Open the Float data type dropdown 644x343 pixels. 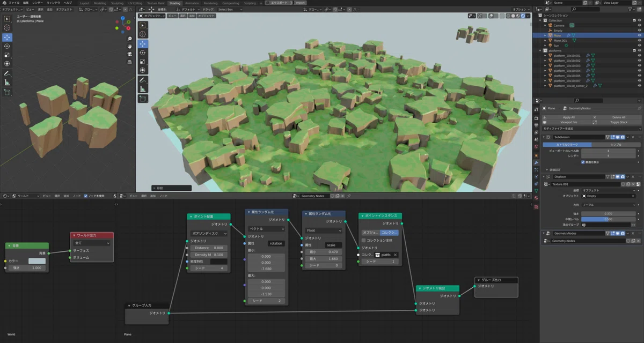[323, 230]
